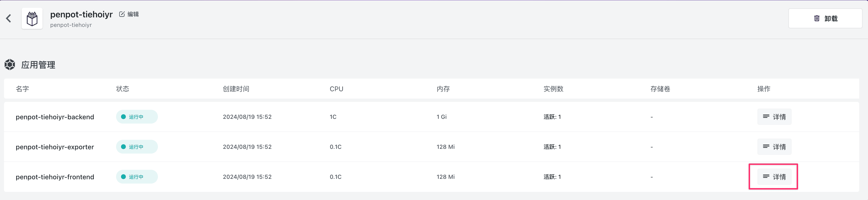The height and width of the screenshot is (200, 868).
Task: Open details for penpot-tiehoiyr-backend
Action: point(774,117)
